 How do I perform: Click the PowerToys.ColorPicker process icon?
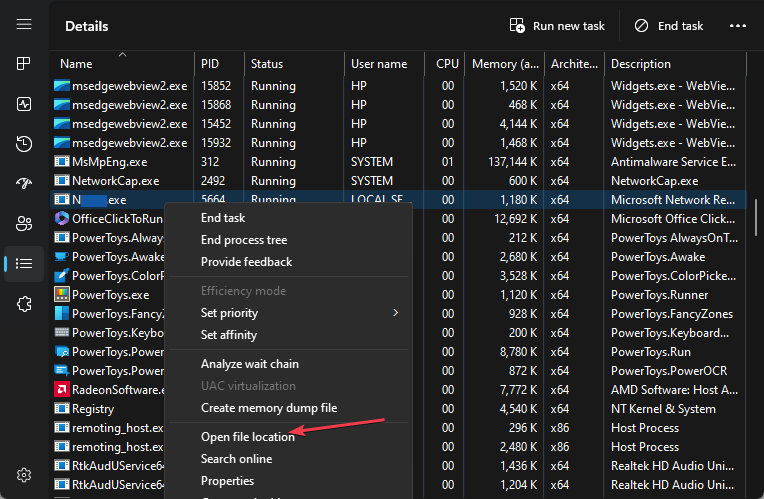coord(61,276)
